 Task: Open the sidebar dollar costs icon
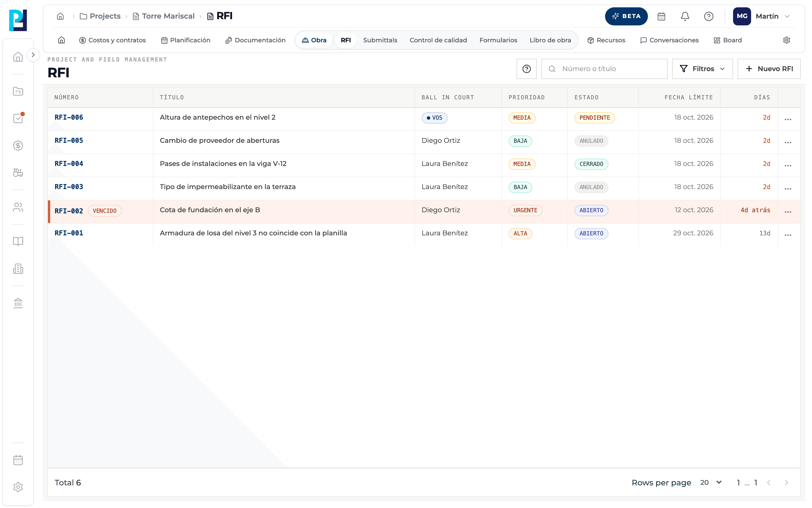tap(18, 145)
